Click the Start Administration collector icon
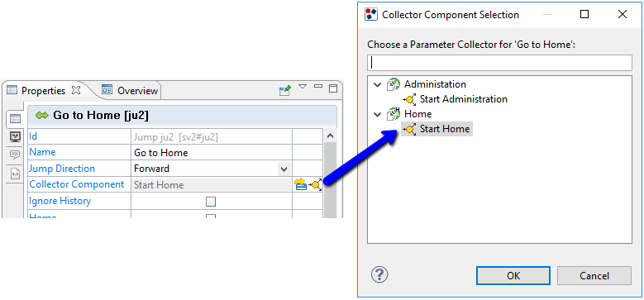The height and width of the screenshot is (300, 644). [409, 99]
